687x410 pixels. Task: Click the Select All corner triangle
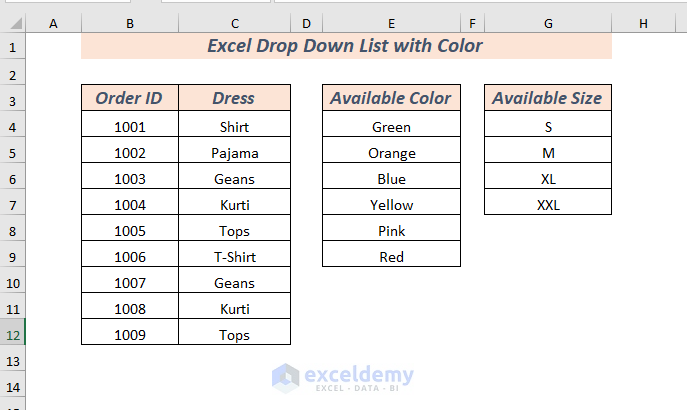(x=13, y=23)
